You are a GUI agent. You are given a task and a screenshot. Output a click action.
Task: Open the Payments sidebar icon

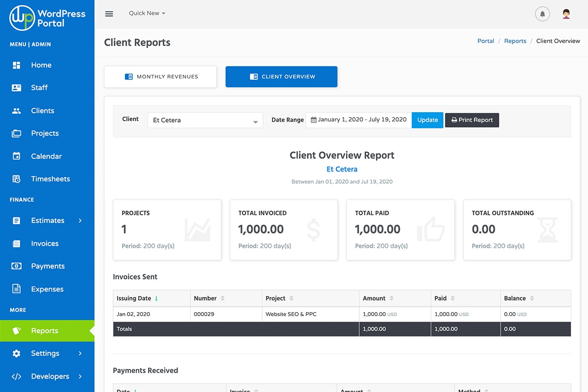point(17,266)
